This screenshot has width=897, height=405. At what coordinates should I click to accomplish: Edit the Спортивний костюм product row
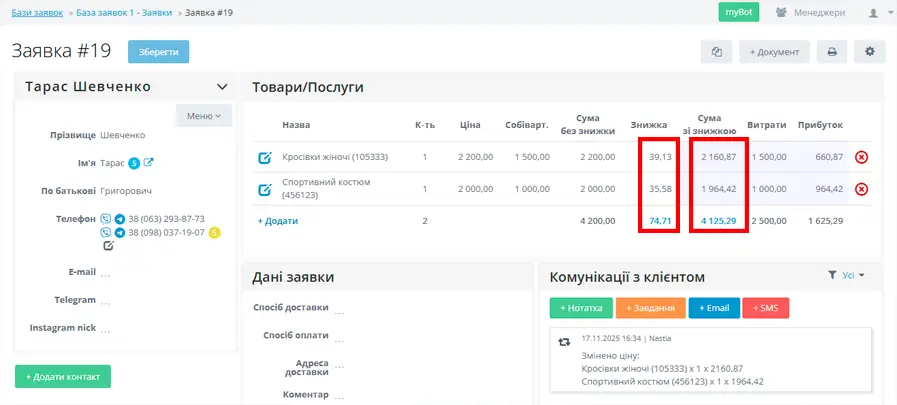point(265,189)
